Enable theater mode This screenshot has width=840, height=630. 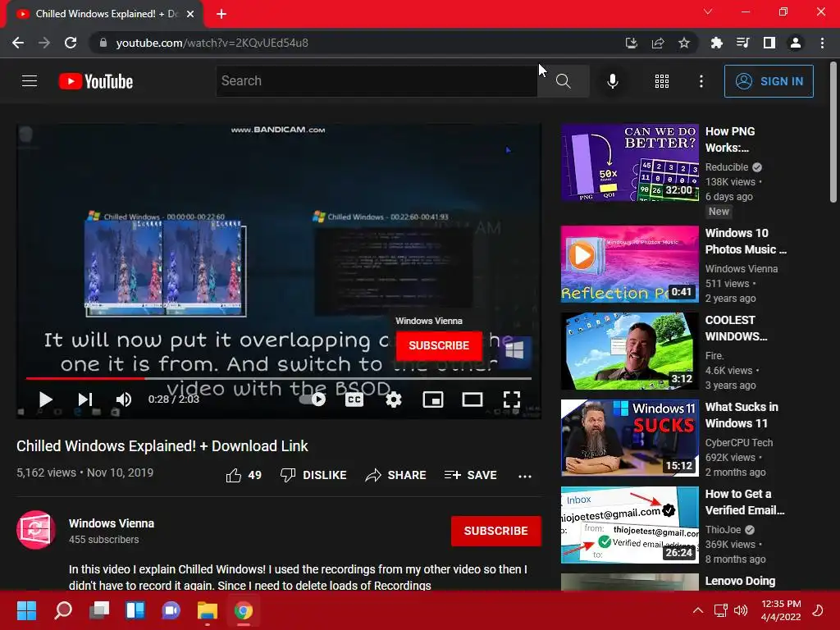472,399
